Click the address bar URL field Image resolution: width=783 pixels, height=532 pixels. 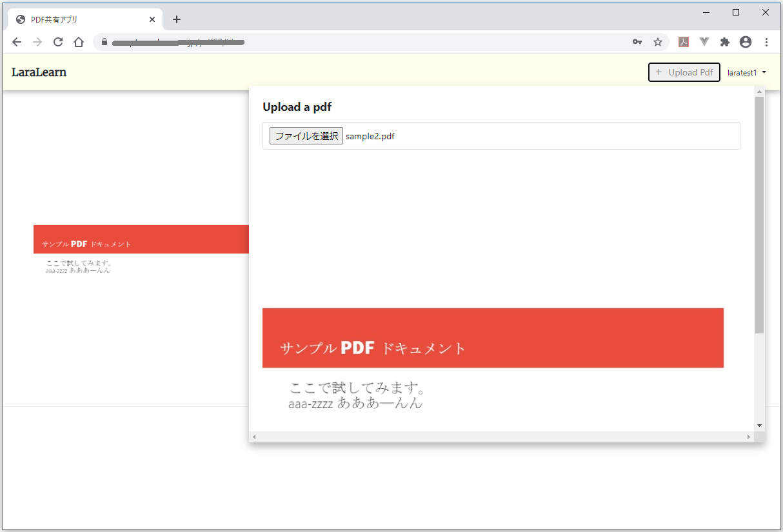(361, 42)
